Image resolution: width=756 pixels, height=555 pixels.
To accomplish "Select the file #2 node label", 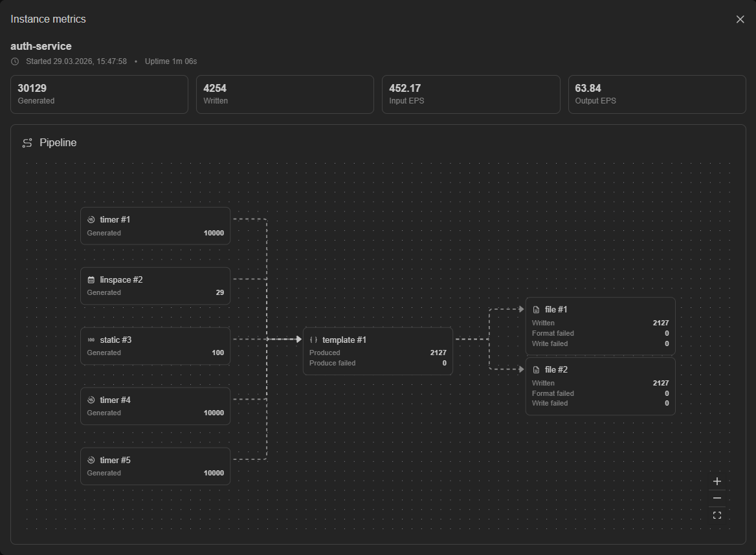I will [556, 370].
